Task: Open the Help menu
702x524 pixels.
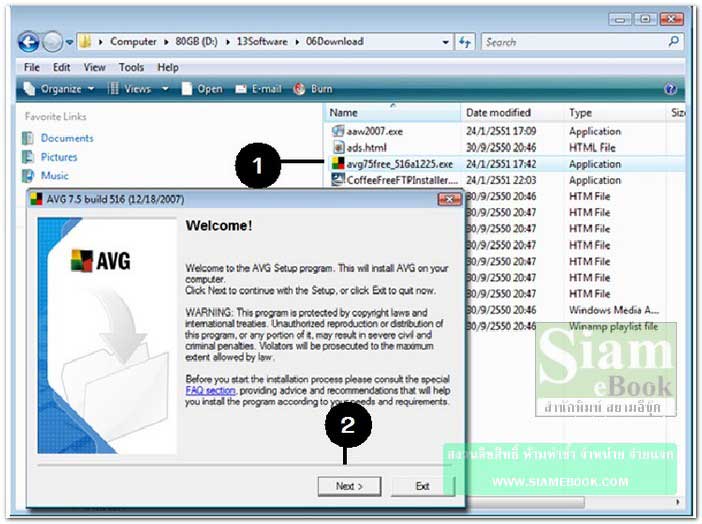Action: 168,68
